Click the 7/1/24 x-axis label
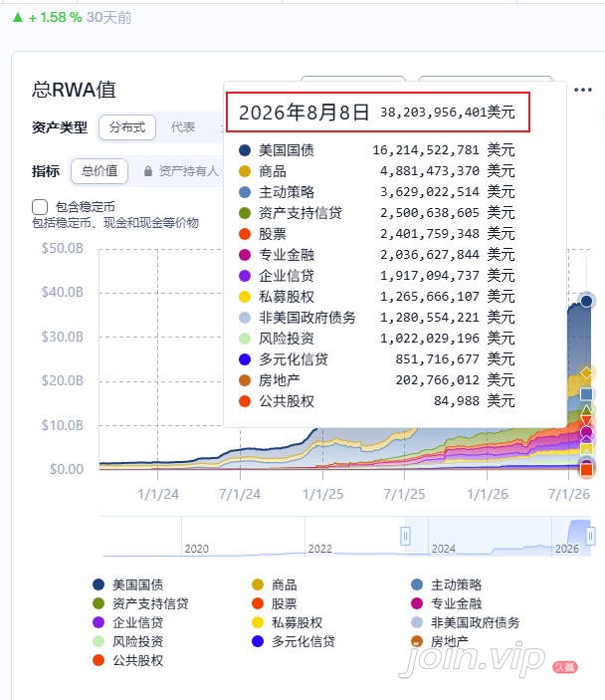 tap(240, 494)
